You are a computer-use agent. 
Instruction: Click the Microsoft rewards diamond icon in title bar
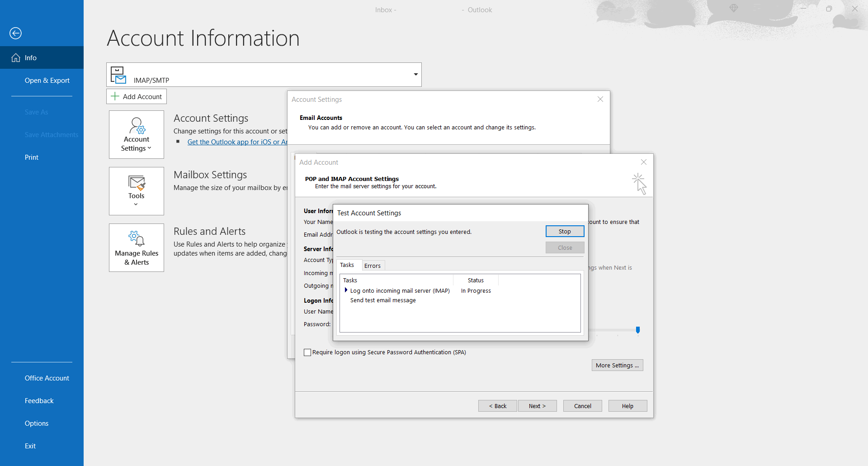pos(734,8)
